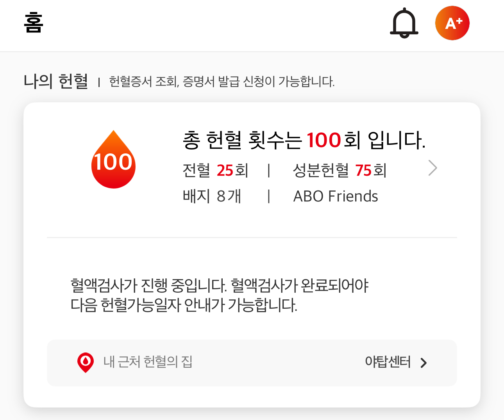Click the red 25 count number
The width and height of the screenshot is (504, 420).
(x=225, y=171)
